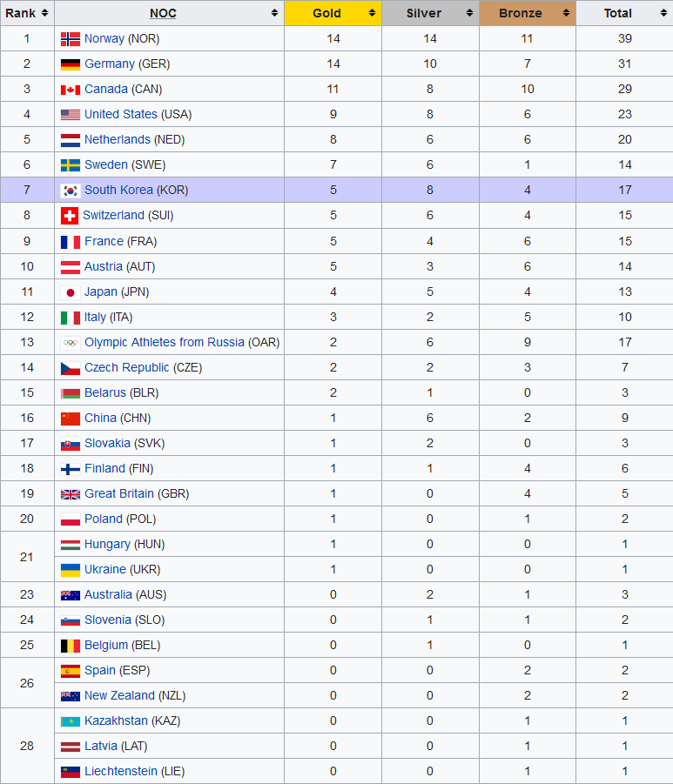
Task: Open the Latvia link
Action: pyautogui.click(x=101, y=746)
